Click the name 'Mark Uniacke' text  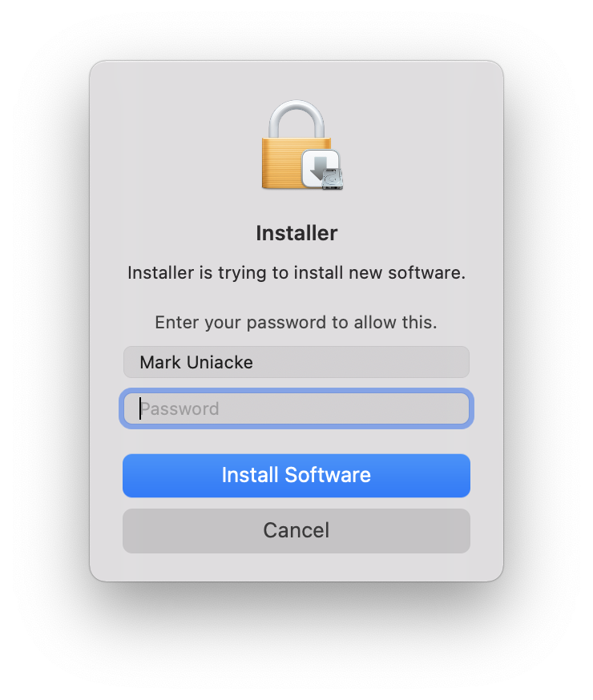point(196,362)
